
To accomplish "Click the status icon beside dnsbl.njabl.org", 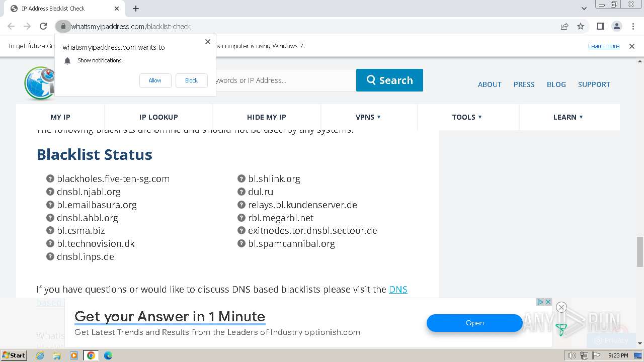I will (x=50, y=192).
